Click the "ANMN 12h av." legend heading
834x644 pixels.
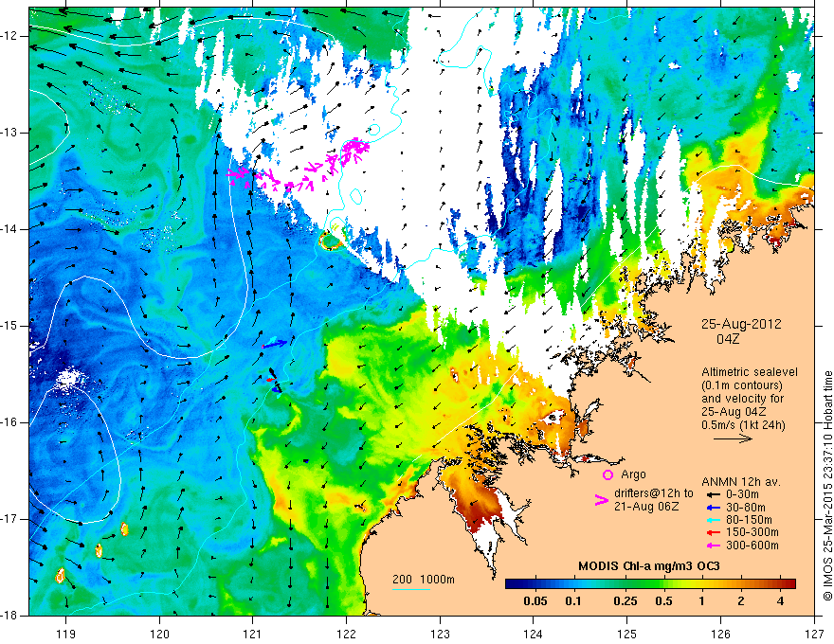point(741,482)
